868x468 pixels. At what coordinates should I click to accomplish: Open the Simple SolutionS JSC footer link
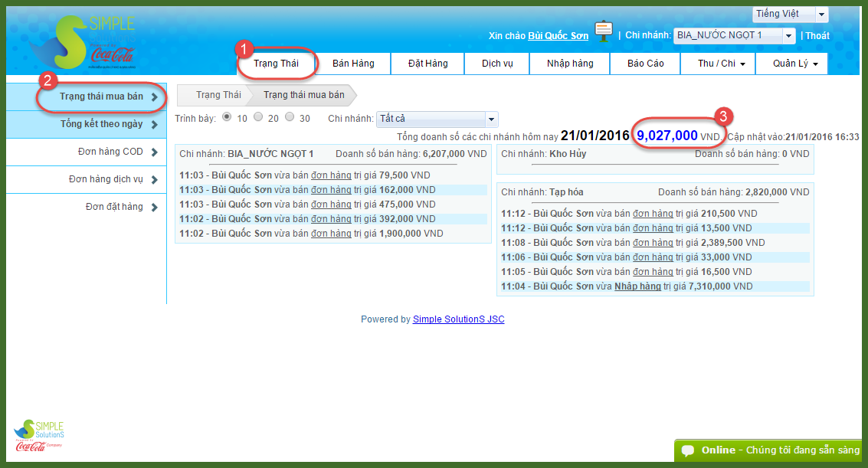pyautogui.click(x=458, y=319)
